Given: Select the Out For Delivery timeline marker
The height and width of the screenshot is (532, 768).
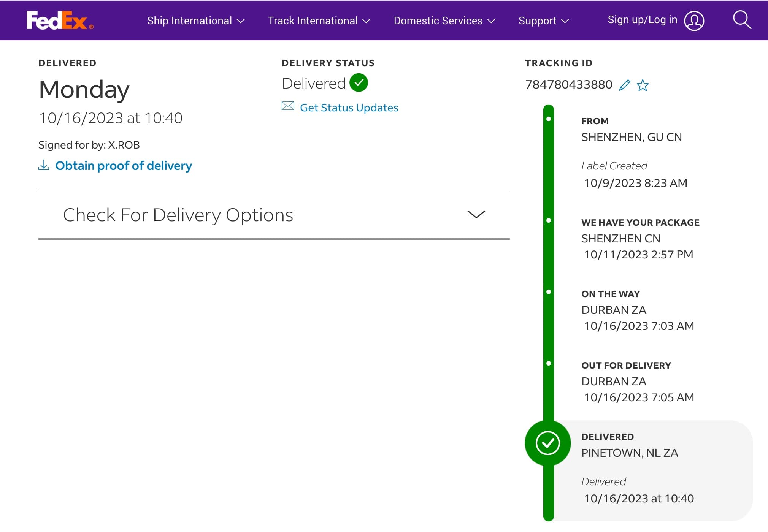Looking at the screenshot, I should coord(549,363).
